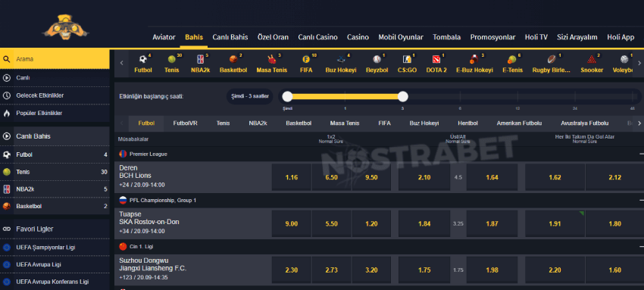The height and width of the screenshot is (290, 644).
Task: Click the right handle of the start time slider
Action: click(403, 96)
